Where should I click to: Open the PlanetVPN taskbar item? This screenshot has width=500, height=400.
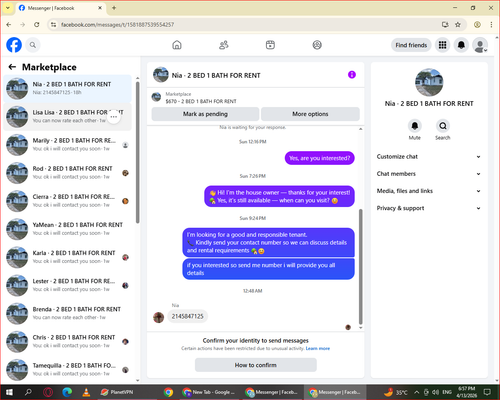coord(117,392)
